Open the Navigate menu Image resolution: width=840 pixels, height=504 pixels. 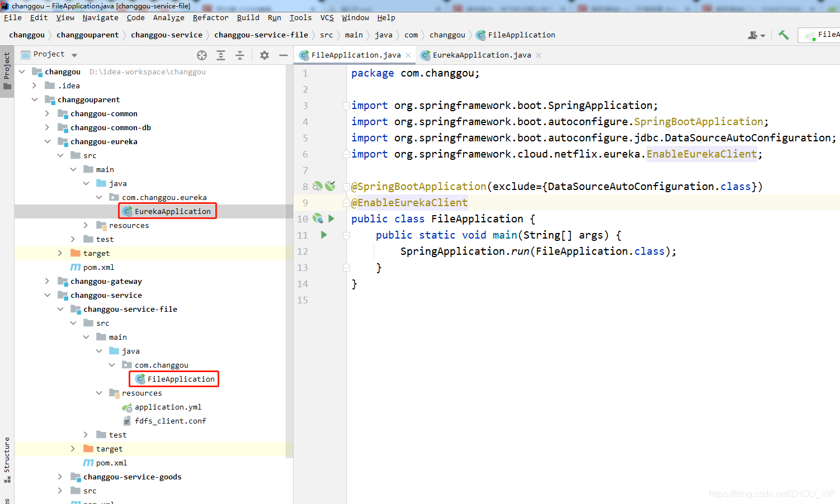click(x=100, y=18)
